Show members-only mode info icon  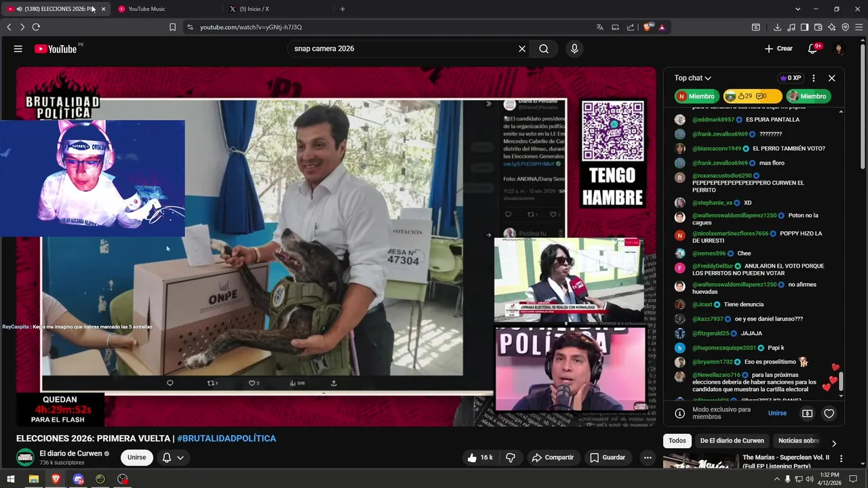[x=679, y=413]
